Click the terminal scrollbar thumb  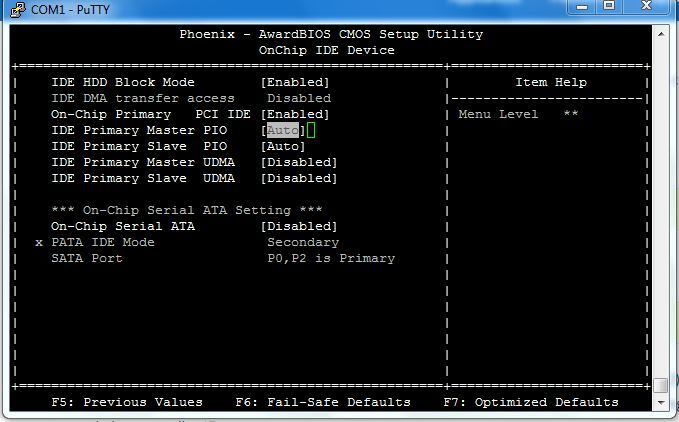pos(661,385)
